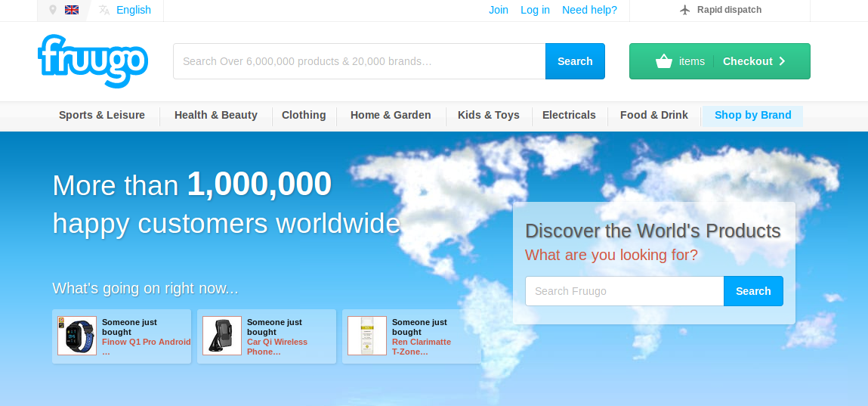Open the Home & Garden category
The width and height of the screenshot is (868, 406).
pyautogui.click(x=391, y=115)
